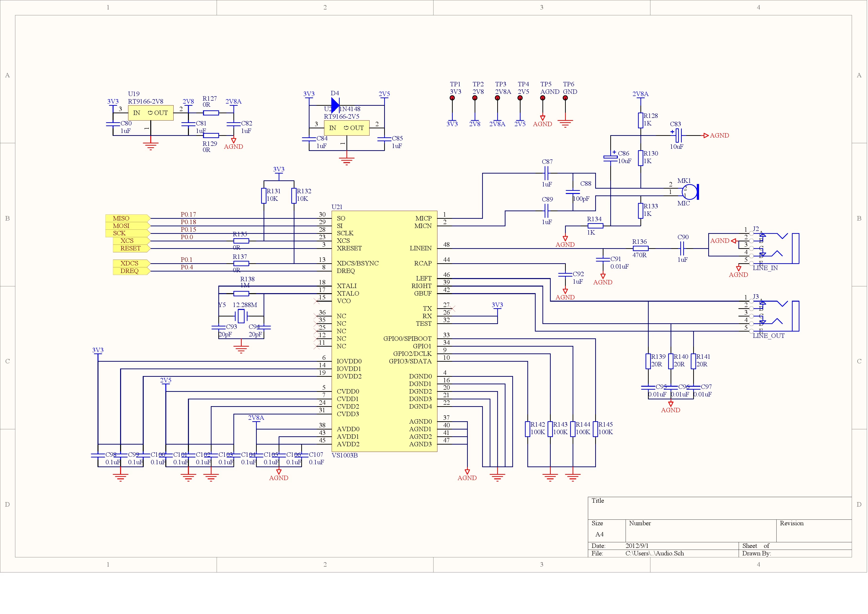Viewport: 868px width, 614px height.
Task: Click the R138 1M resistor symbol
Action: (x=241, y=293)
